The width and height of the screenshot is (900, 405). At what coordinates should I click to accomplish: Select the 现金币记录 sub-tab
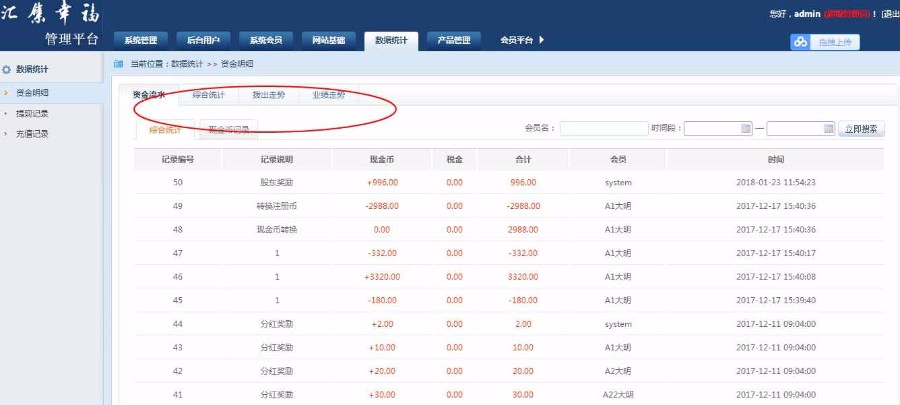(229, 129)
